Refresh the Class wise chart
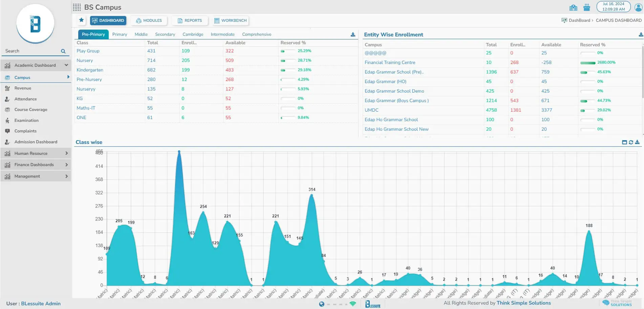The width and height of the screenshot is (644, 309). point(631,142)
